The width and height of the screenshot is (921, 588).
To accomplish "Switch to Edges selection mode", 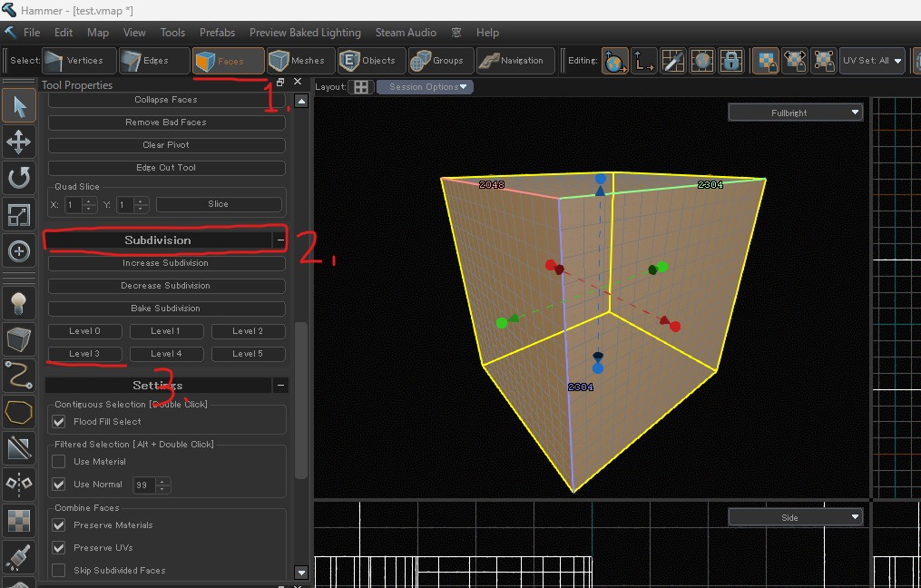I will point(152,61).
